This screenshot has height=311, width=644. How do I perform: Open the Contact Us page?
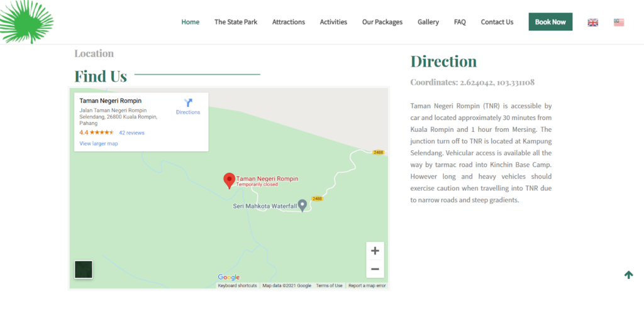pos(497,22)
